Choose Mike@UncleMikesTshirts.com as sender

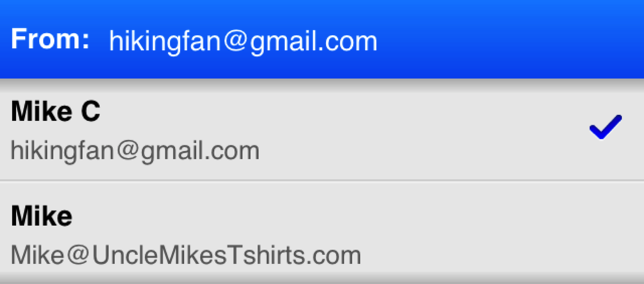pyautogui.click(x=185, y=255)
